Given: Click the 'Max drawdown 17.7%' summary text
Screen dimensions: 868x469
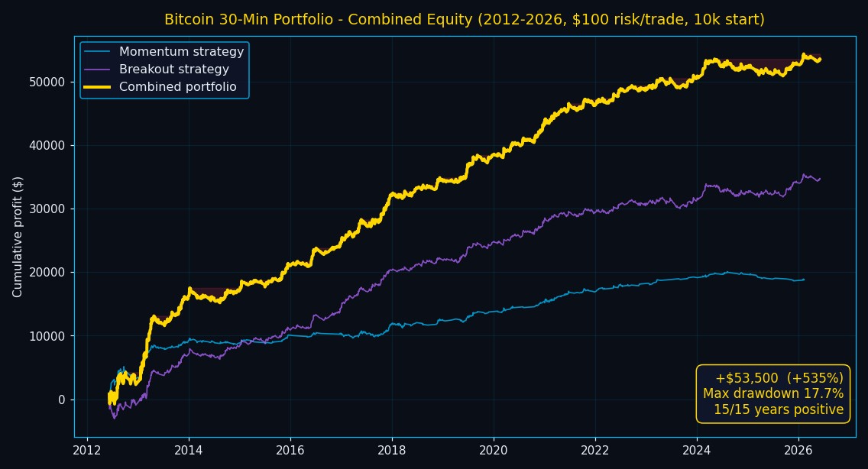Looking at the screenshot, I should click(x=773, y=393).
